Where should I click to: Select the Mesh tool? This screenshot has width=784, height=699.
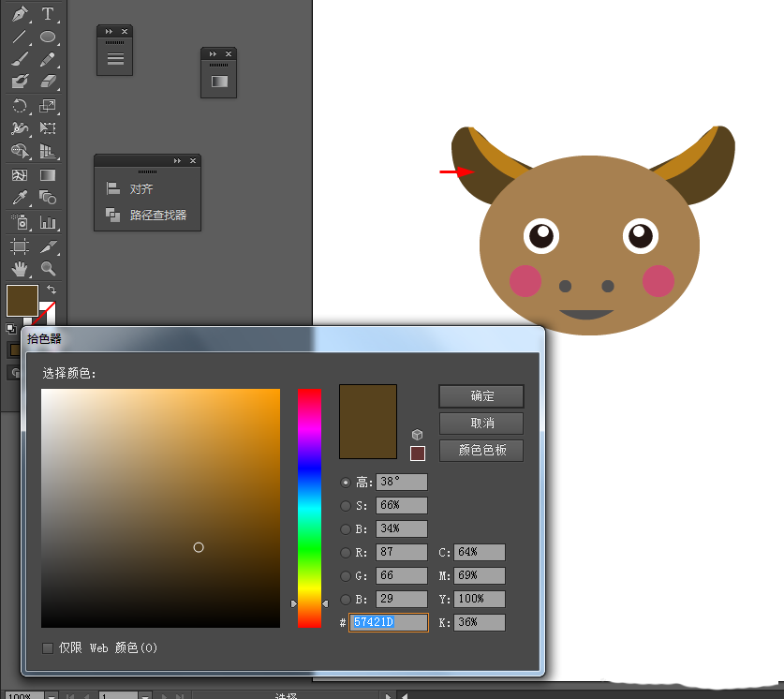click(20, 175)
